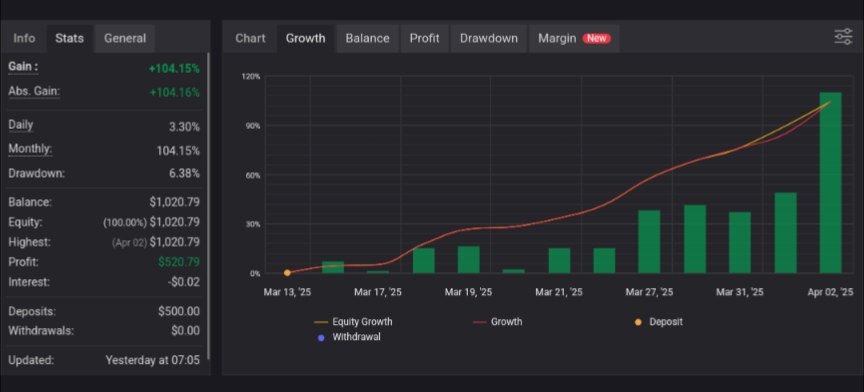Open the Profit chart tab
Viewport: 864px width, 392px height.
point(424,38)
